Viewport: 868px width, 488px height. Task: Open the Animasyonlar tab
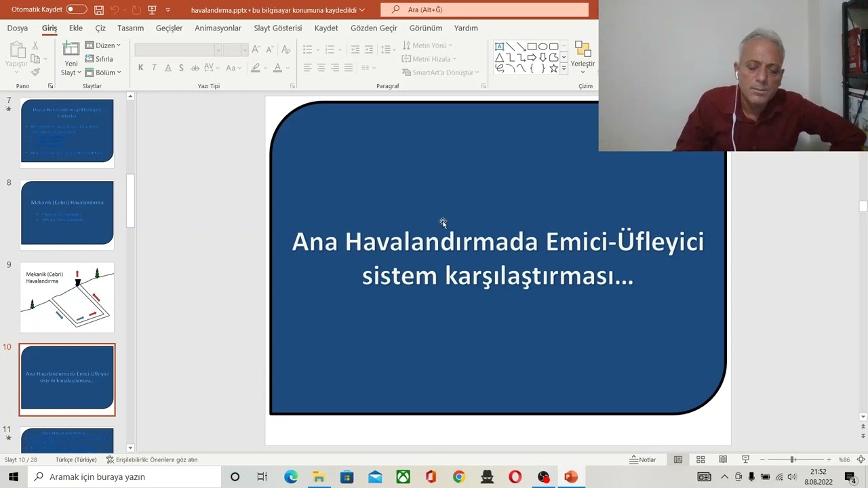(x=218, y=28)
